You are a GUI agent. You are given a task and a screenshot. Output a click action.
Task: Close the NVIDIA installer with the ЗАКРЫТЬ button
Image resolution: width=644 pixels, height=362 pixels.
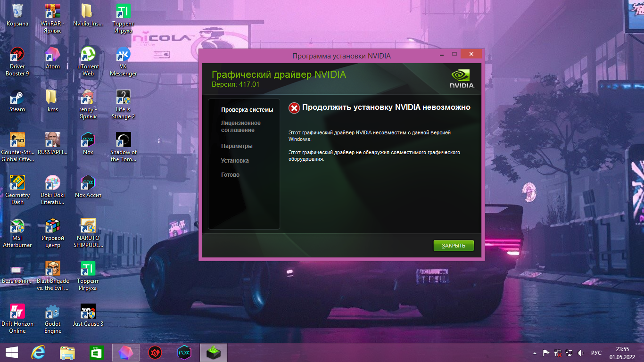[x=454, y=246]
